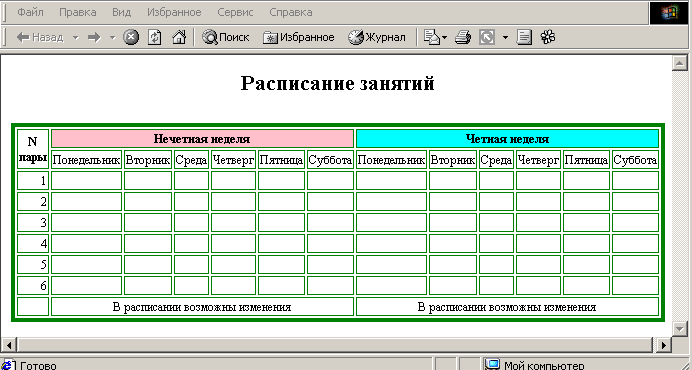692x370 pixels.
Task: Click Четверг under Четная неделя
Action: click(x=538, y=160)
